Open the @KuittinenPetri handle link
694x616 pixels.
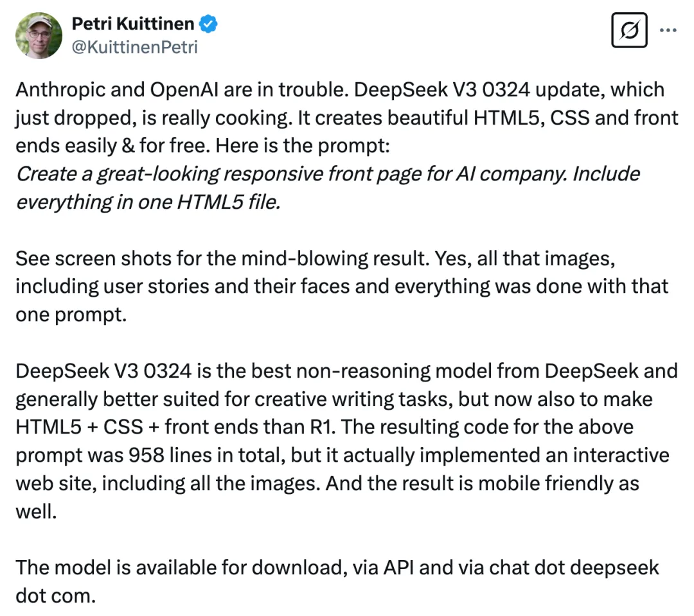tap(134, 48)
